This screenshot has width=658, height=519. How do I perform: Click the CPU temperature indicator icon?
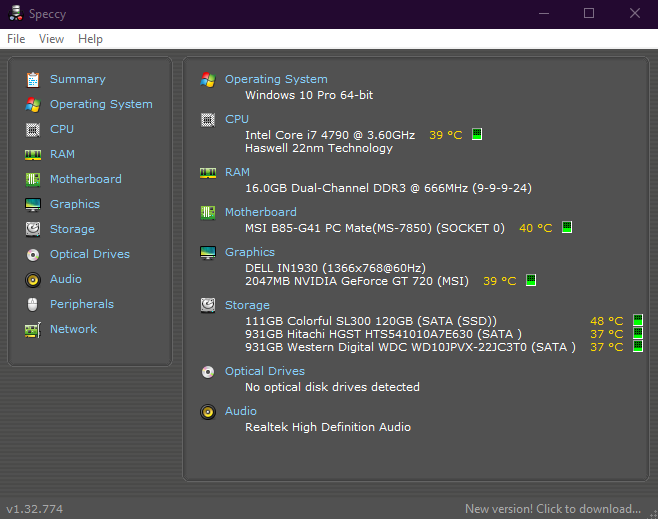[x=477, y=134]
